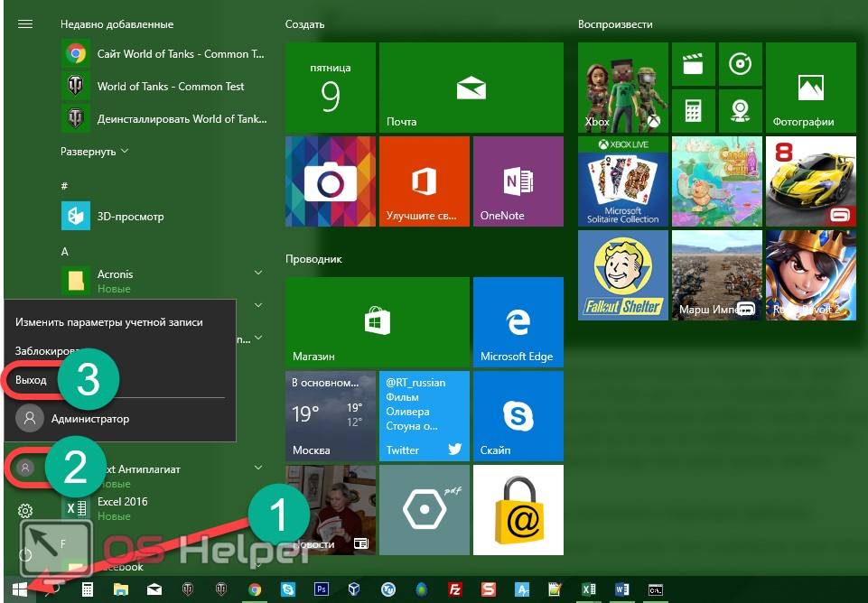Open the Магазин store tile

pyautogui.click(x=377, y=321)
